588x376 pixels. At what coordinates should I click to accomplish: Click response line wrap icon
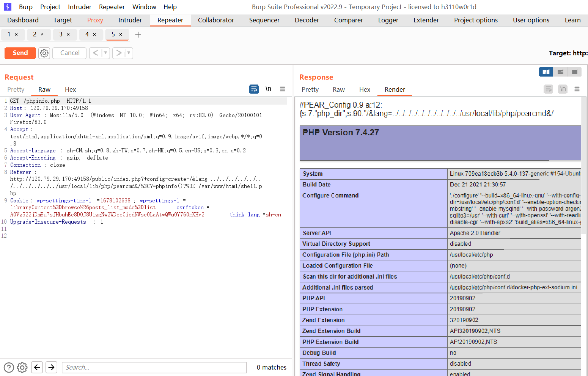[548, 89]
